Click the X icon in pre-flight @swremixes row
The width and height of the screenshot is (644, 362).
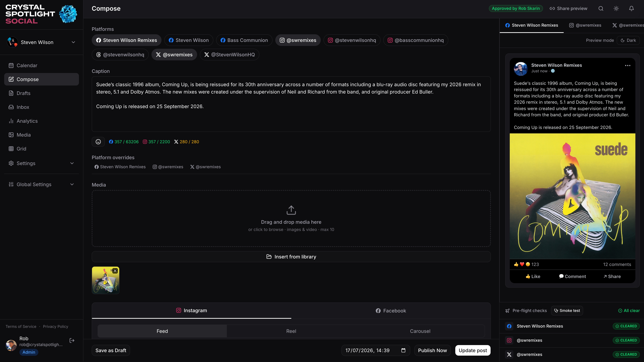509,354
